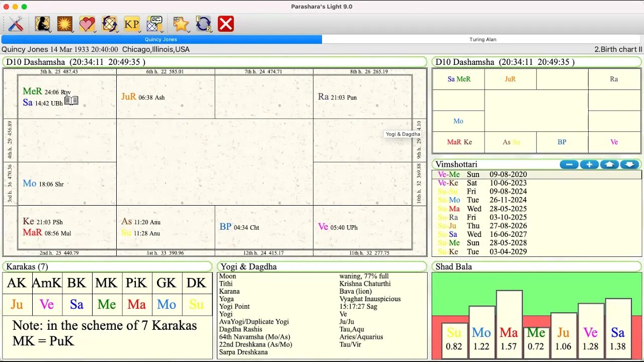Switch to the Turing Alan tab

click(482, 39)
